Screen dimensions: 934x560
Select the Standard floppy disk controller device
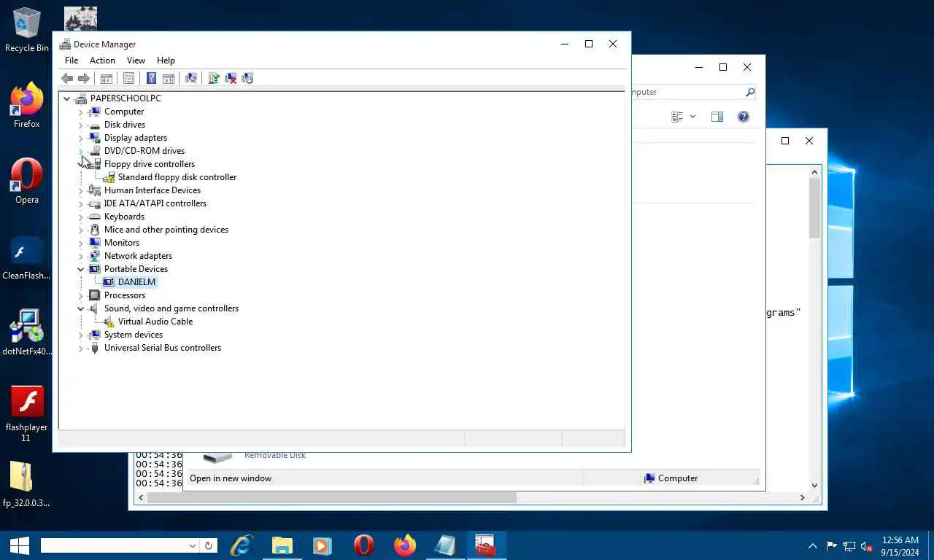click(x=177, y=177)
